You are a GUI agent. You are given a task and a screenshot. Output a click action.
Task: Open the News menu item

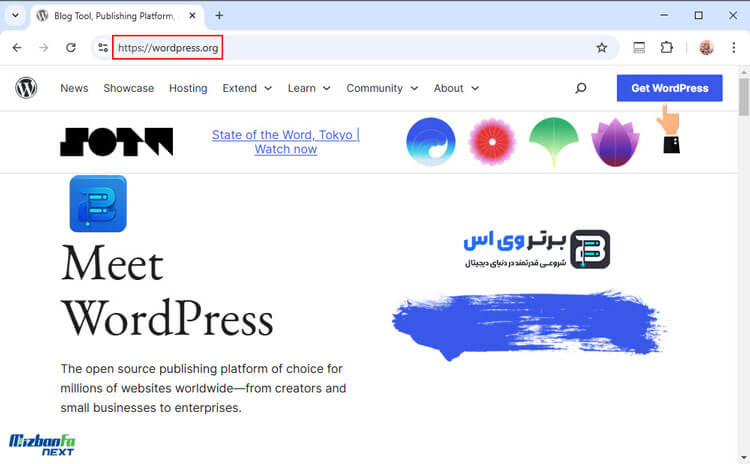tap(74, 88)
